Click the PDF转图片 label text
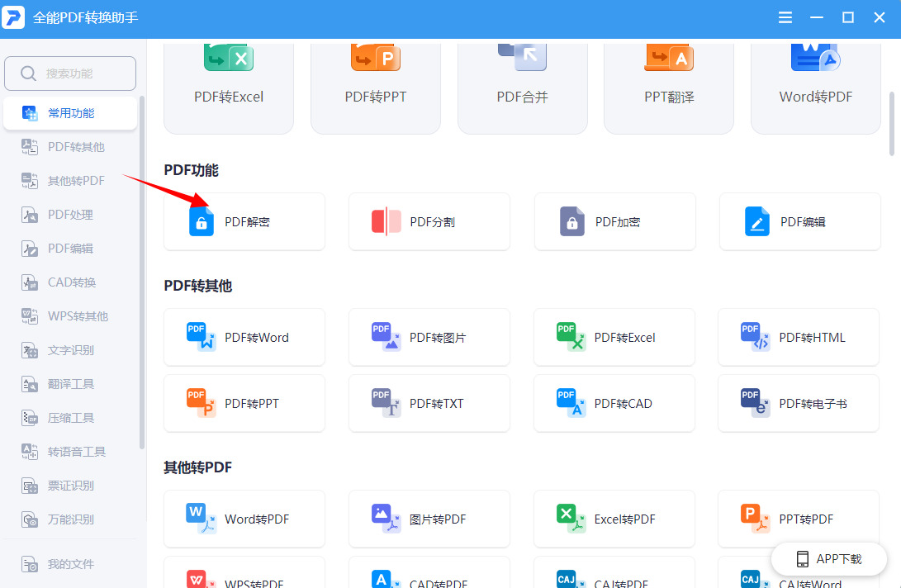The image size is (901, 588). [x=438, y=338]
